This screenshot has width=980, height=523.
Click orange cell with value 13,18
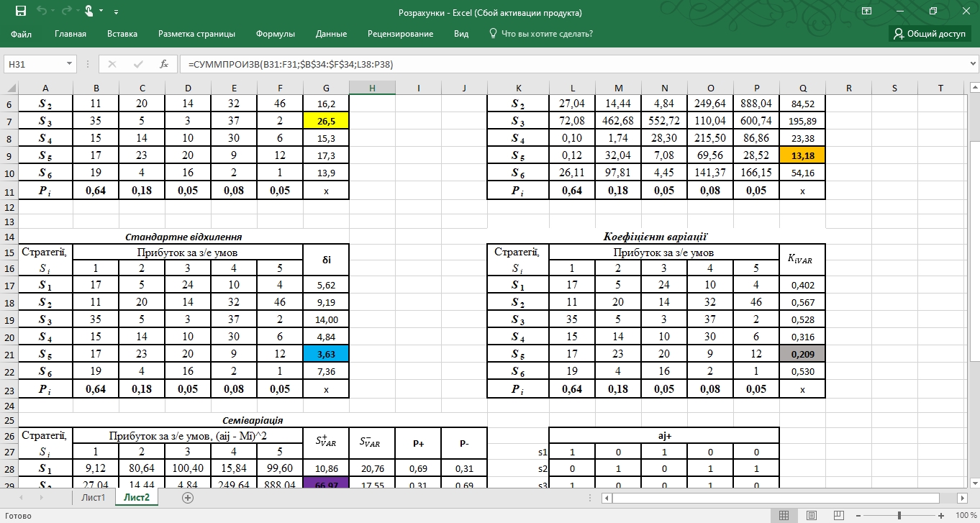tap(802, 154)
